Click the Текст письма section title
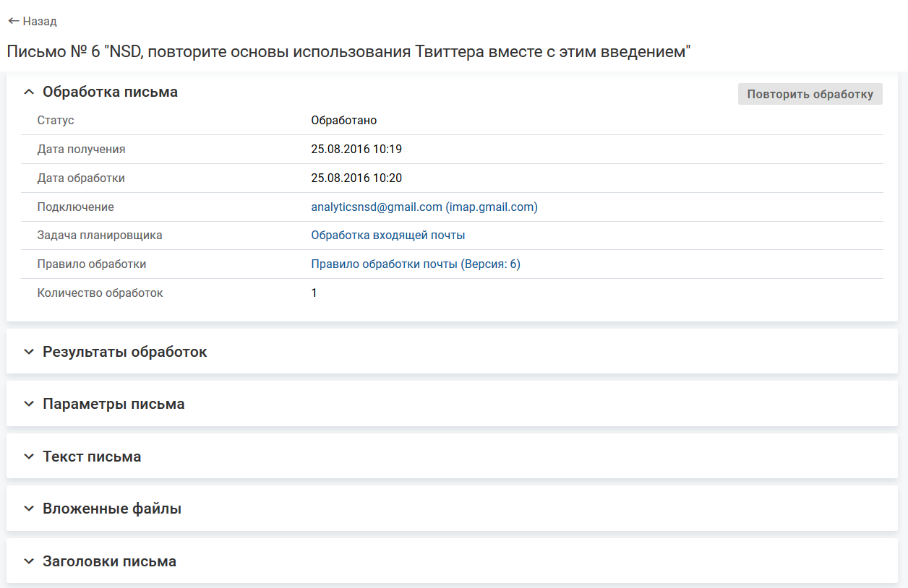 pos(92,457)
